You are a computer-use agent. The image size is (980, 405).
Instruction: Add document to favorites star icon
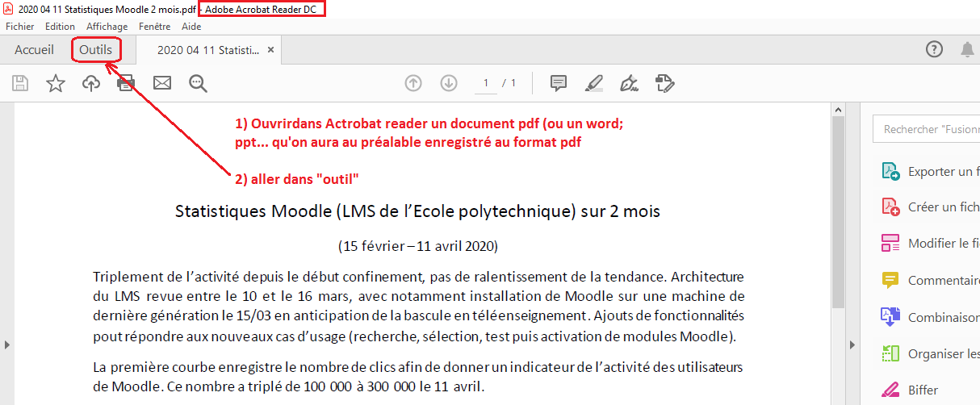(x=56, y=83)
